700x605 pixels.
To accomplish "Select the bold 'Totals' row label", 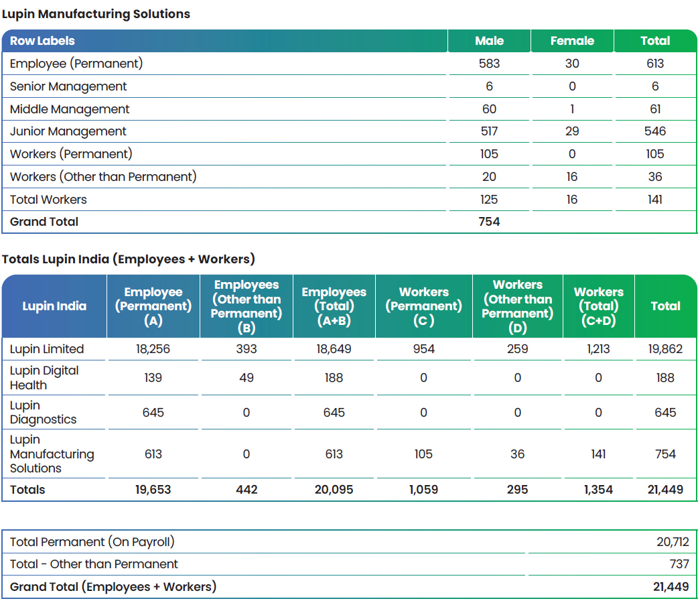I will (x=27, y=490).
